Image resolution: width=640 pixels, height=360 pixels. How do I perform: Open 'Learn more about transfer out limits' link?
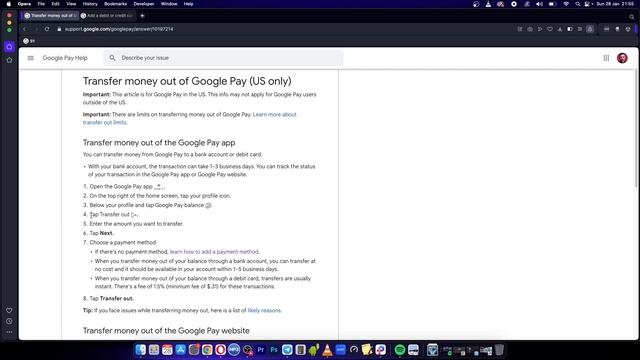click(190, 118)
